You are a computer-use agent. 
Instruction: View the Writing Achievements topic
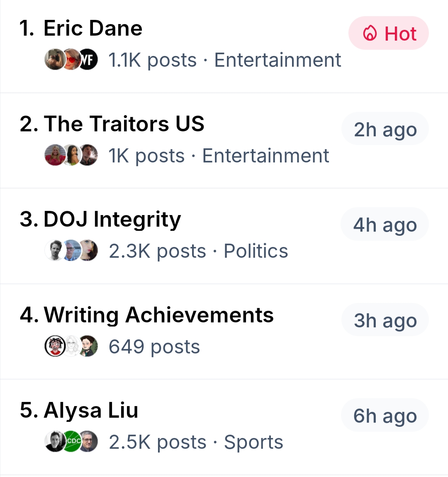pyautogui.click(x=158, y=315)
